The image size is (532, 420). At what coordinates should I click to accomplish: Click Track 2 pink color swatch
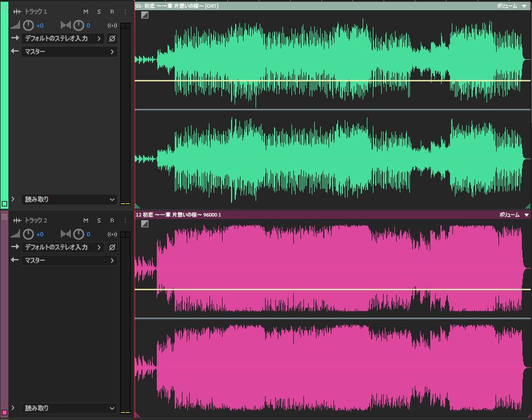(4, 413)
